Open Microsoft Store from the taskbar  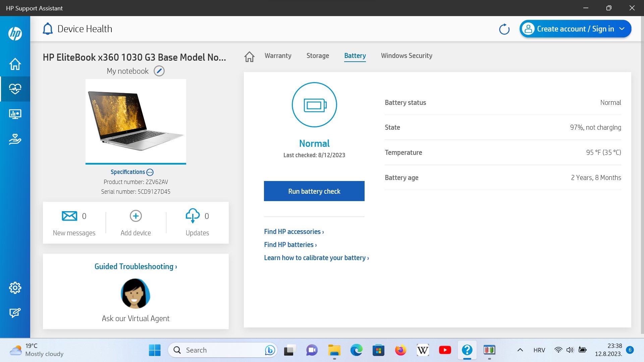pos(378,350)
